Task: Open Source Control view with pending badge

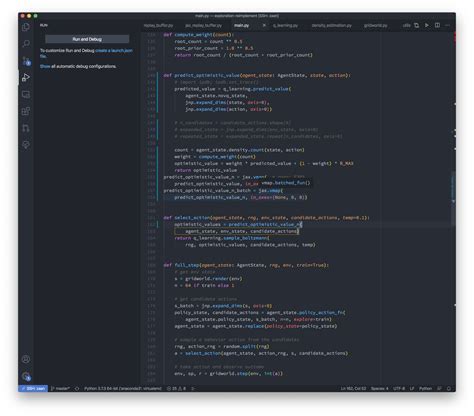Action: pyautogui.click(x=26, y=61)
